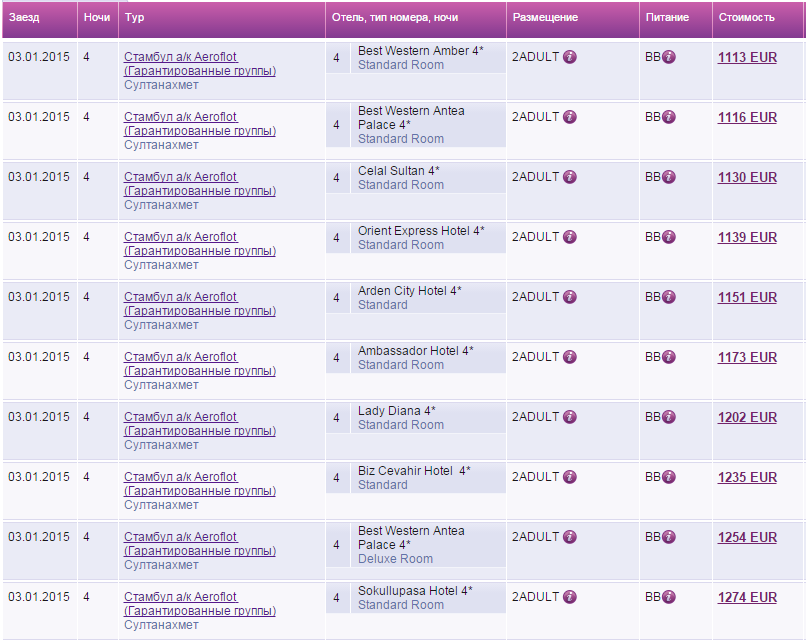Click the BB help icon in Lady Diana row
Viewport: 806px width, 642px height.
(x=669, y=417)
